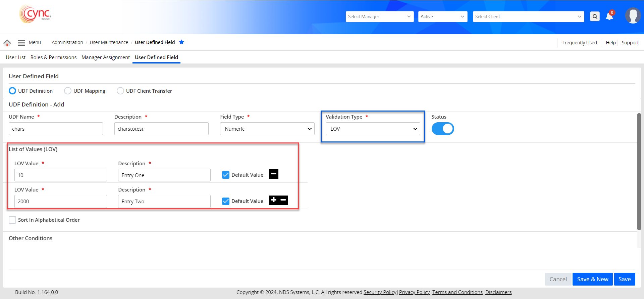Click the blue favorite star icon
This screenshot has height=299, width=644.
(181, 42)
